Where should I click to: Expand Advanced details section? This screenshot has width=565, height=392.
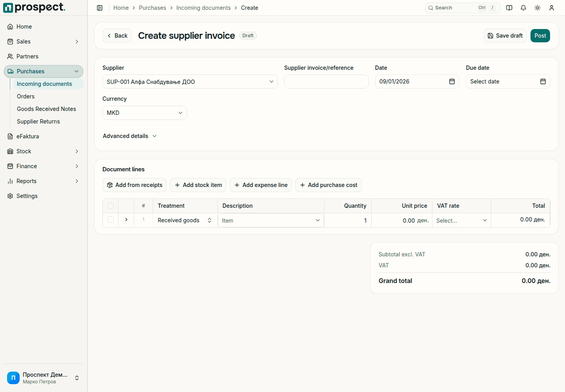tap(130, 136)
